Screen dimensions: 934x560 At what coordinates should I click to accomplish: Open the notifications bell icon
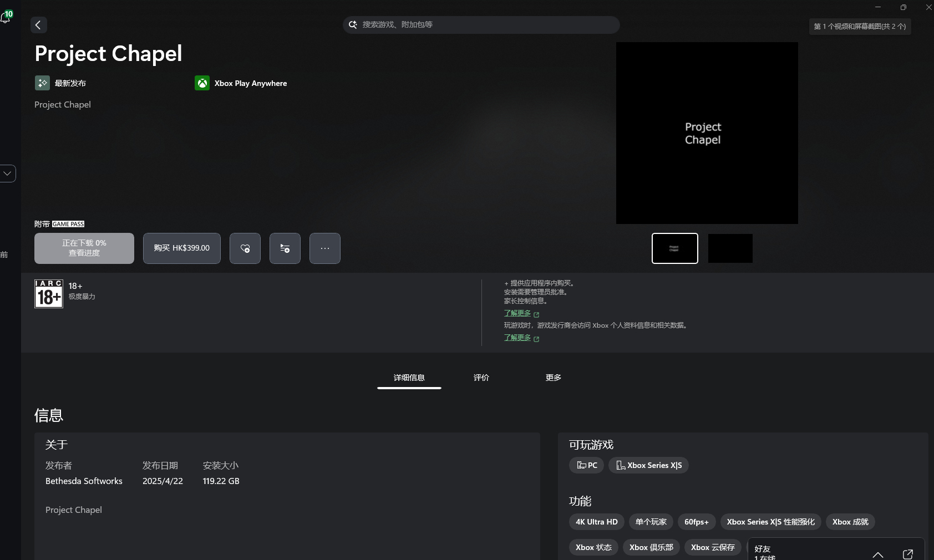[x=6, y=17]
